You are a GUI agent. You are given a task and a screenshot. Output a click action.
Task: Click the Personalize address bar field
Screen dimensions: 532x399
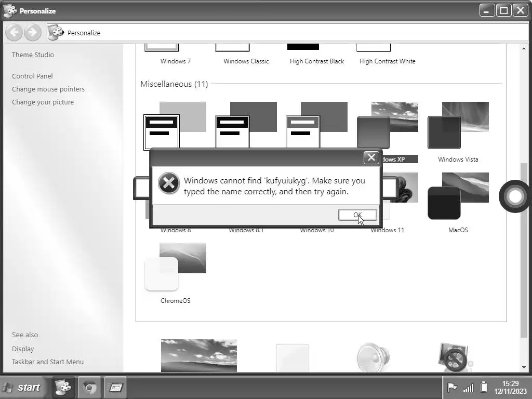[288, 33]
